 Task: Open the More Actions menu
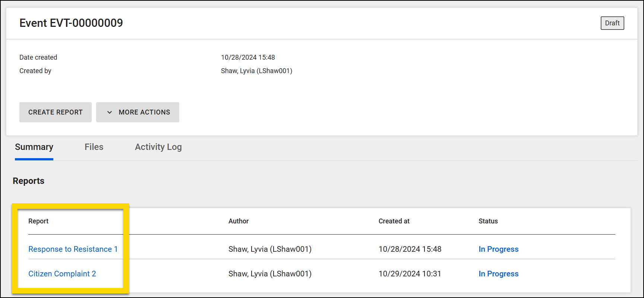pos(144,112)
